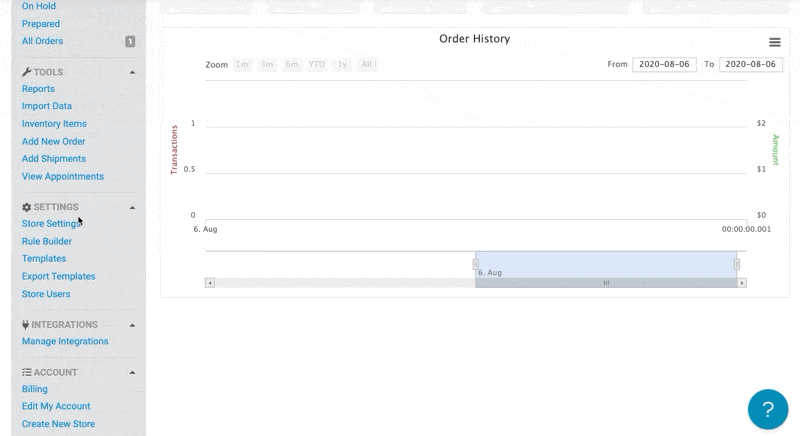The height and width of the screenshot is (436, 800).
Task: Click the left navigator range handle
Action: [475, 264]
